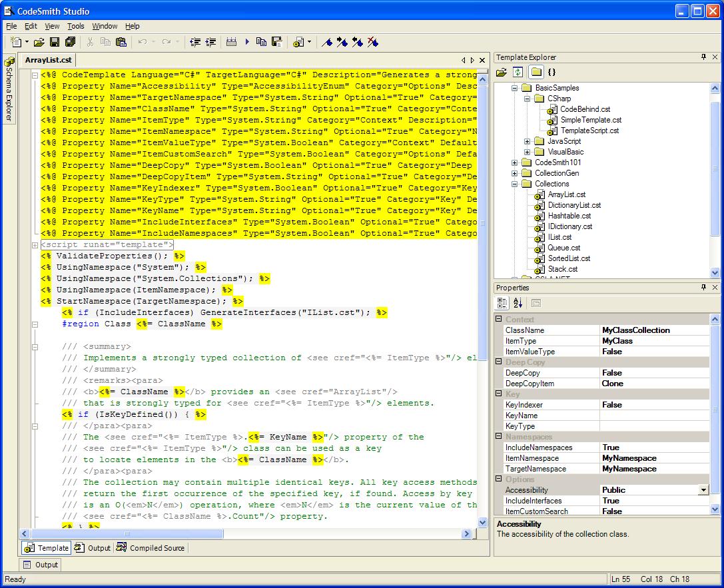Image resolution: width=724 pixels, height=588 pixels.
Task: Switch Properties to categorized view
Action: [x=502, y=303]
